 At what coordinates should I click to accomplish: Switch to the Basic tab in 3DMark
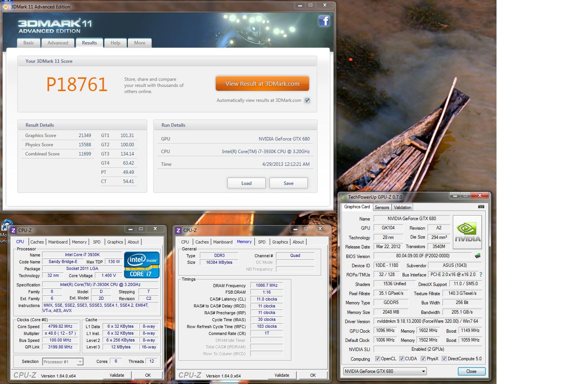[29, 43]
